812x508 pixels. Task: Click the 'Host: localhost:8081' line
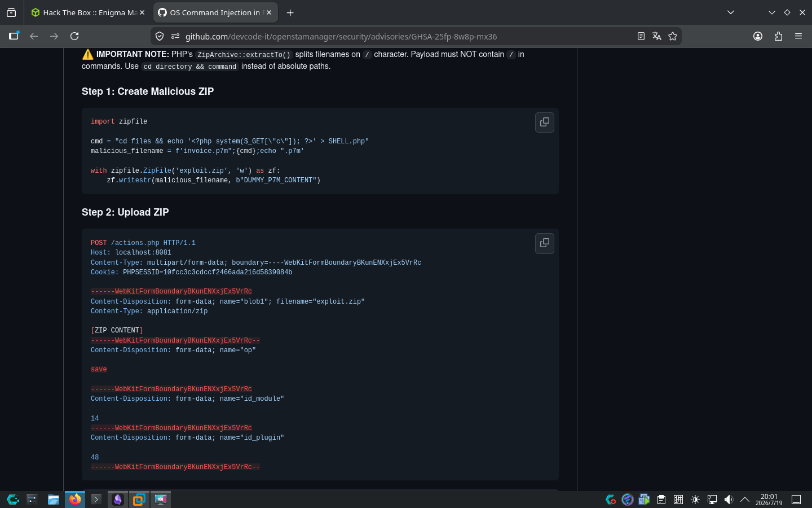coord(131,252)
